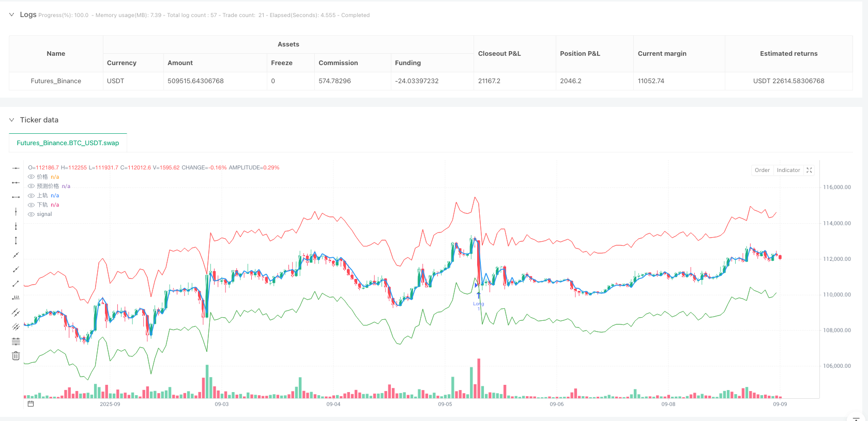Screen dimensions: 868x421
Task: Collapse the Logs section
Action: (11, 14)
